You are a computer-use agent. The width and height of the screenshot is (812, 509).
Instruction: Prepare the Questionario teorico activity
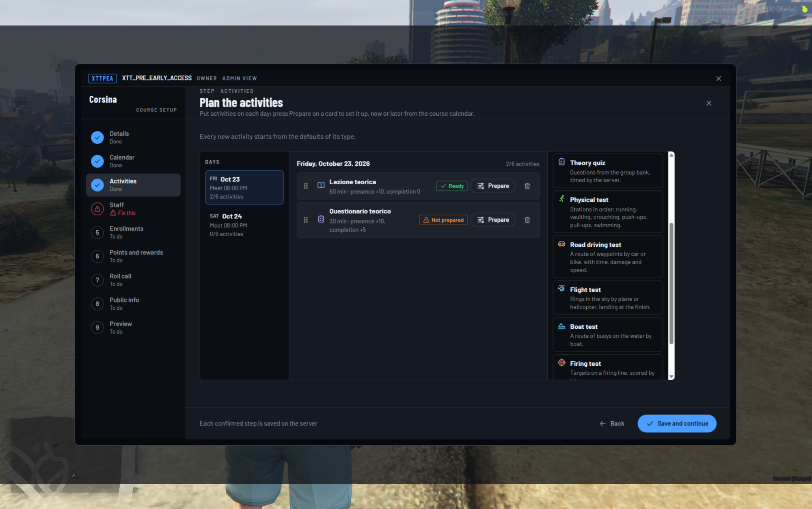click(x=492, y=220)
